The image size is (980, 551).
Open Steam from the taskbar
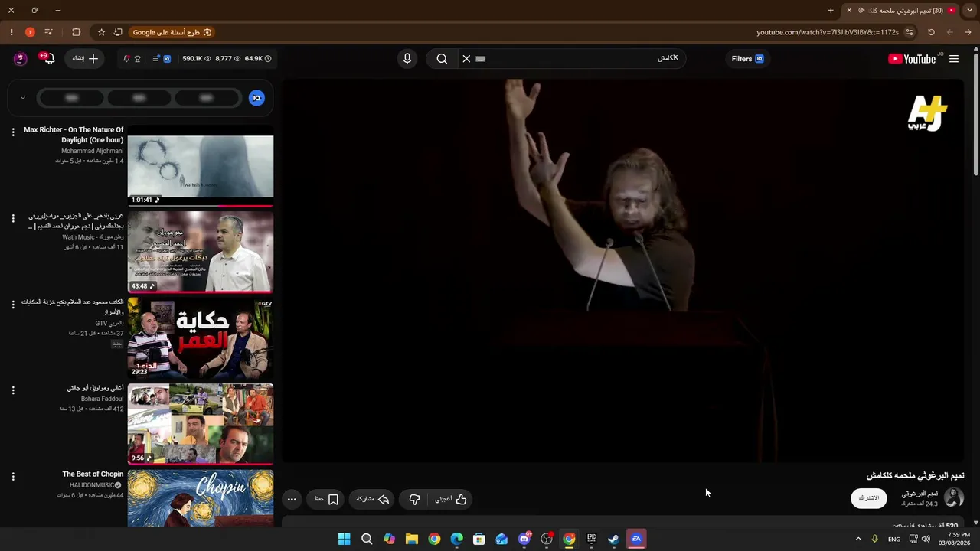[x=613, y=540]
